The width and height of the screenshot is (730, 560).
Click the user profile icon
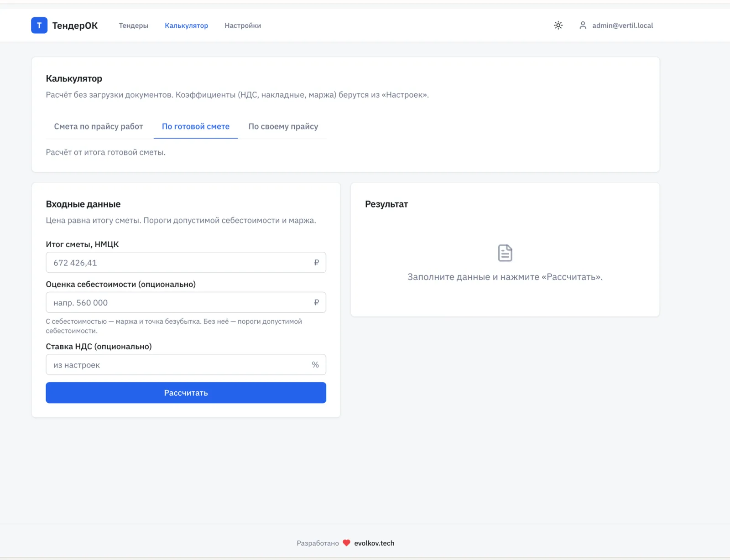point(583,26)
